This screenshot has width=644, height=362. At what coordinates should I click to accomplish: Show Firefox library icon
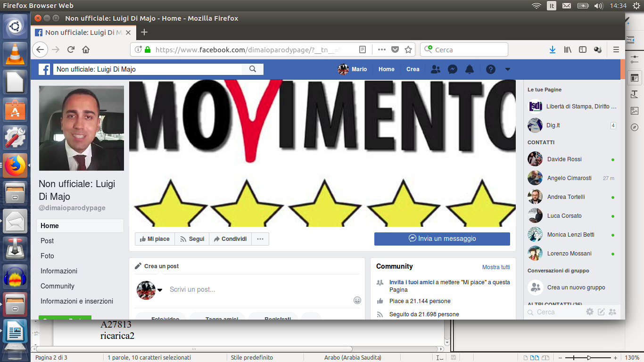tap(568, 49)
